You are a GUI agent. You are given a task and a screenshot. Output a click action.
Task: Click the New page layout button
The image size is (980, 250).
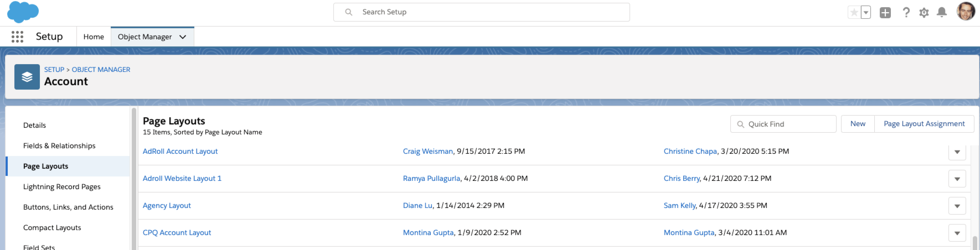click(858, 124)
